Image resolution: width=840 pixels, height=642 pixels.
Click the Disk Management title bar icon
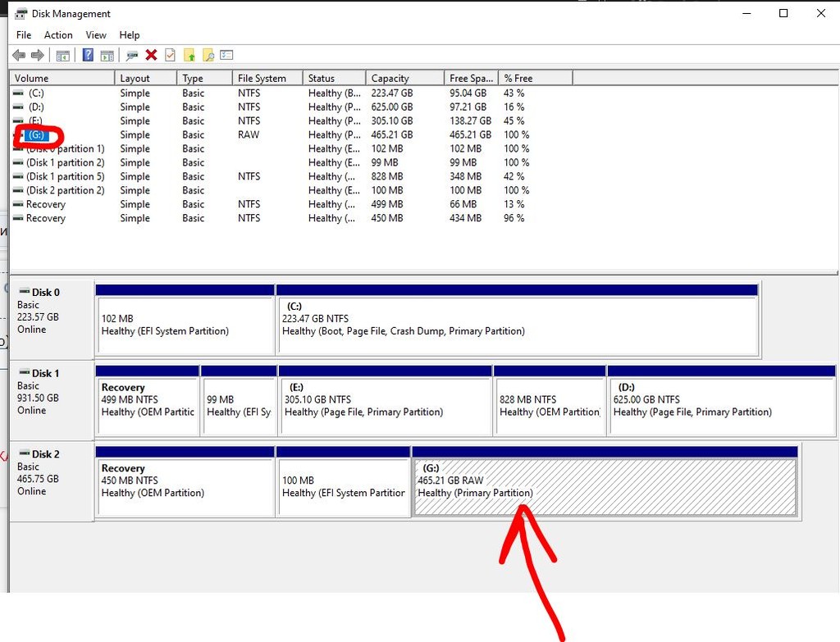pos(21,13)
